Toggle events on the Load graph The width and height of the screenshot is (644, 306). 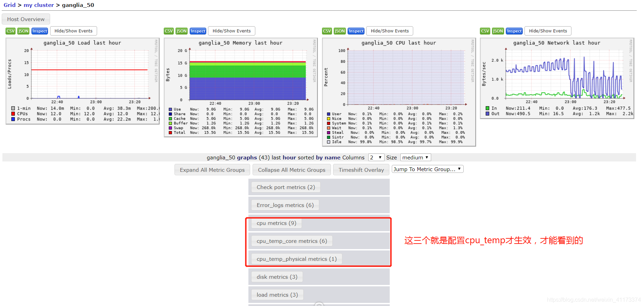74,31
